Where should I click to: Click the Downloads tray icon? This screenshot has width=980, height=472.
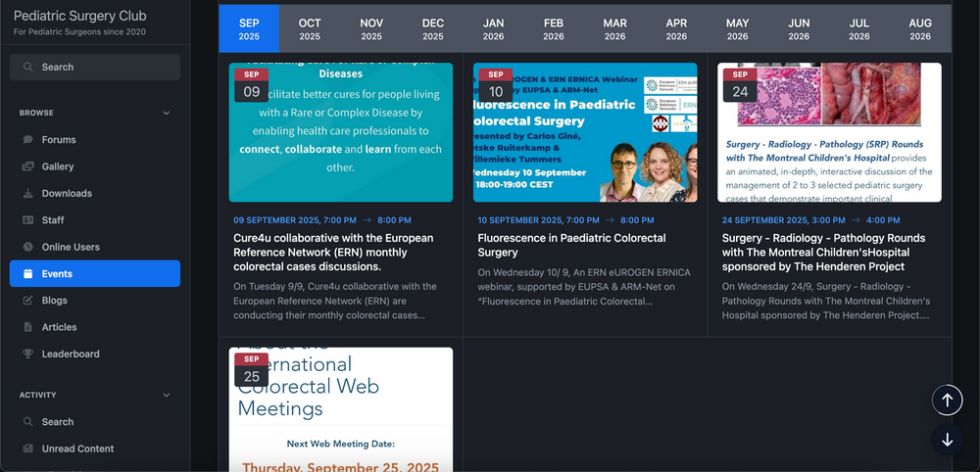[x=27, y=194]
